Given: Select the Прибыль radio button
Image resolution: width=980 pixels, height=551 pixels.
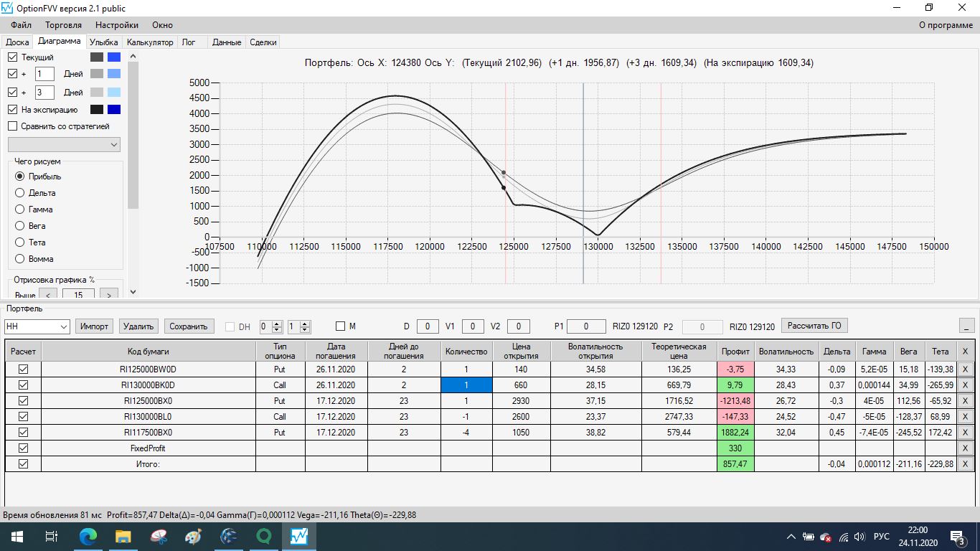Looking at the screenshot, I should pos(19,176).
